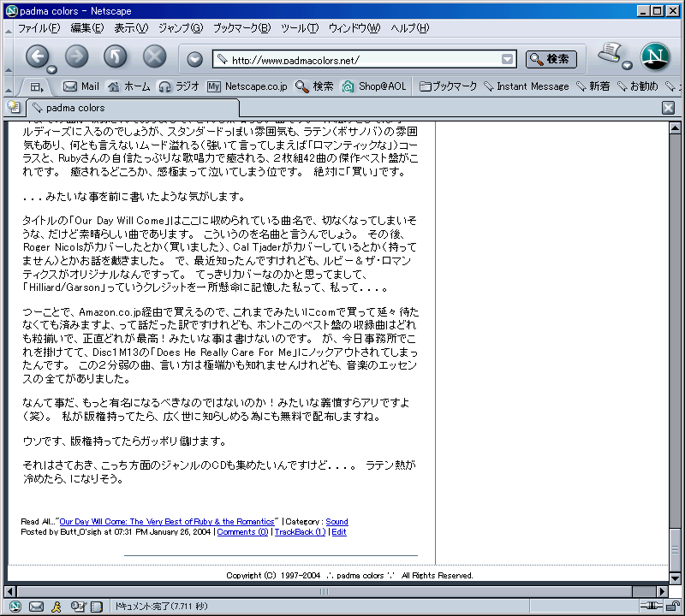The height and width of the screenshot is (616, 685).
Task: Open a new tab with the tab bar icon
Action: (x=14, y=107)
